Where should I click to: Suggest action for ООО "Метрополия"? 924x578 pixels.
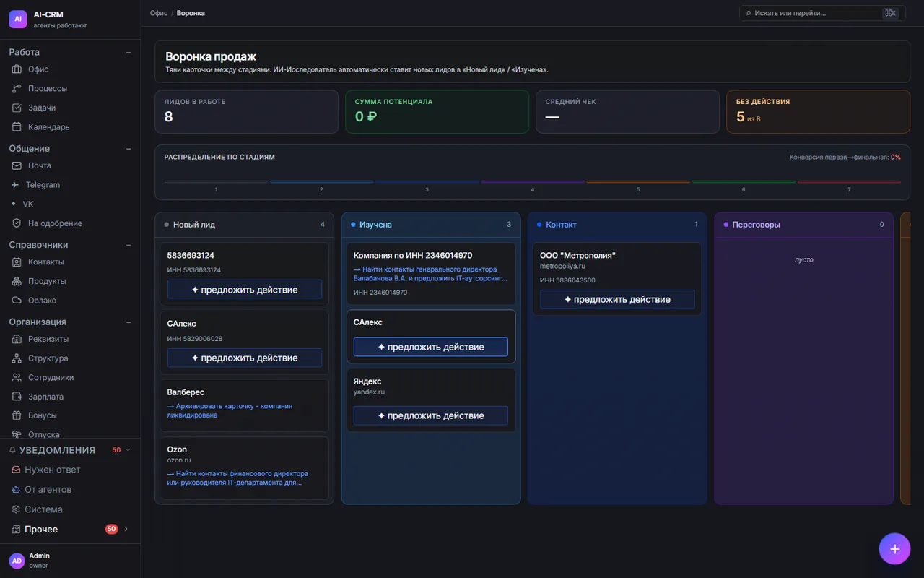click(x=617, y=299)
